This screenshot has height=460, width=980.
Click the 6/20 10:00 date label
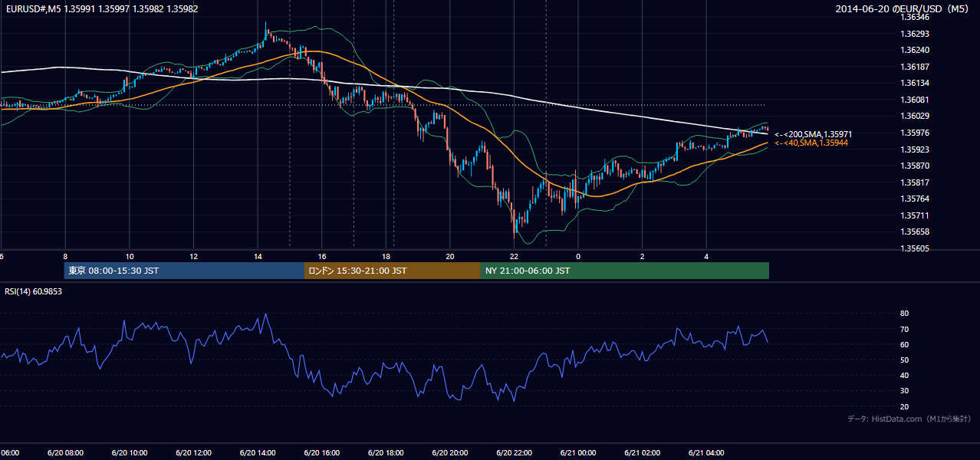(130, 452)
